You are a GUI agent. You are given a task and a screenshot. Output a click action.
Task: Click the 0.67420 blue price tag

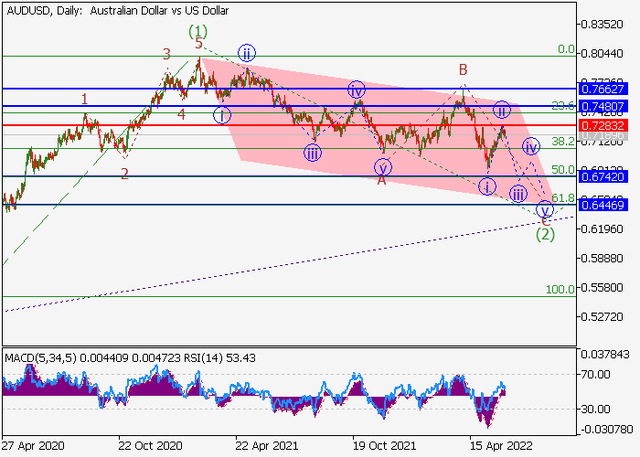(x=607, y=177)
